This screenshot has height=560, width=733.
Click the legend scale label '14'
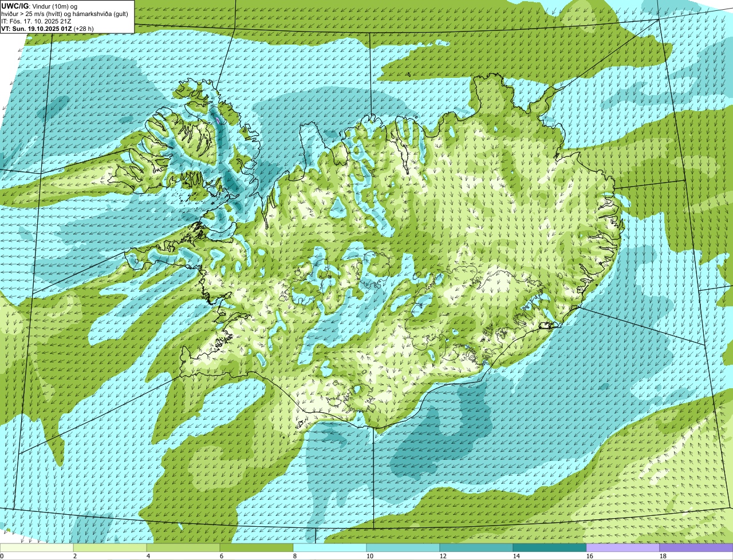tap(517, 556)
